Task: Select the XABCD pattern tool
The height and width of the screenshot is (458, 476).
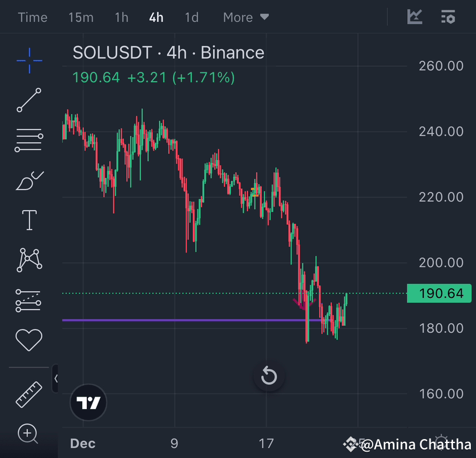Action: [x=29, y=259]
